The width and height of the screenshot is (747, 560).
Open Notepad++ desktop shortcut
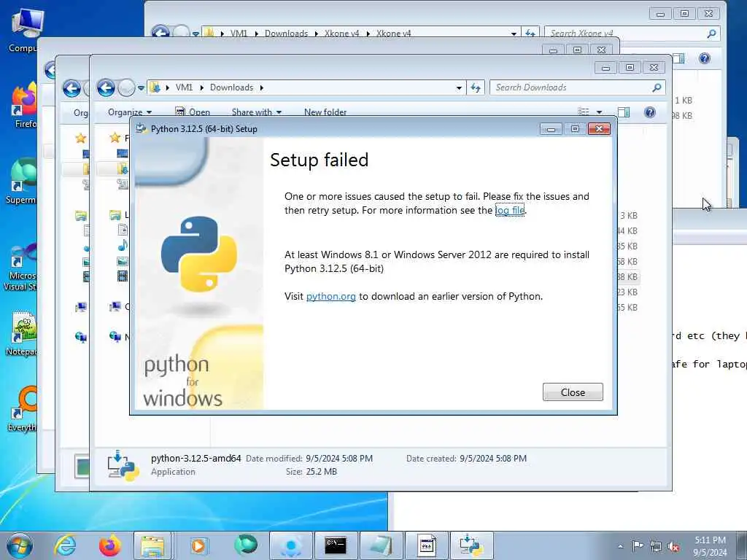22,333
